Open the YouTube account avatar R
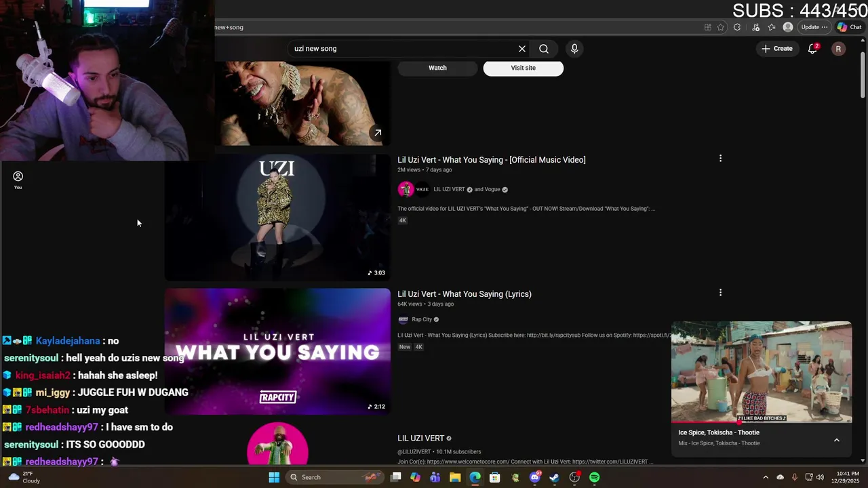The height and width of the screenshot is (488, 868). (838, 49)
